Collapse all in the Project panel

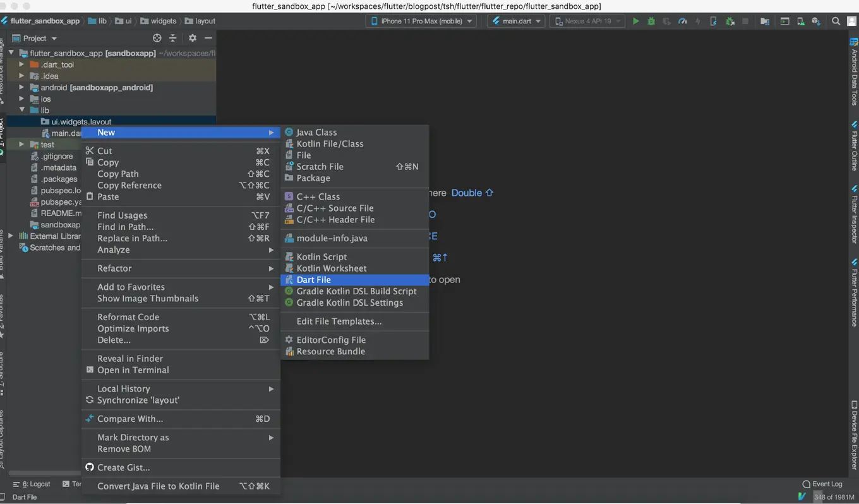click(x=172, y=39)
